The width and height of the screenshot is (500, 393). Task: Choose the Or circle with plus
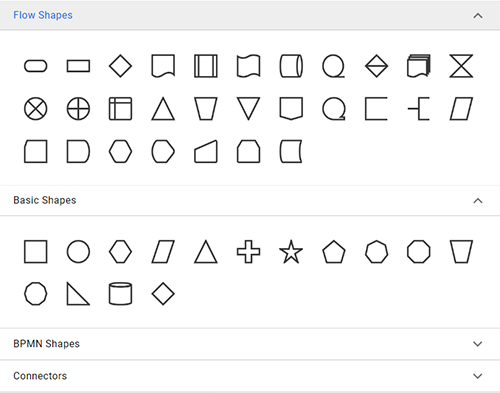point(78,109)
